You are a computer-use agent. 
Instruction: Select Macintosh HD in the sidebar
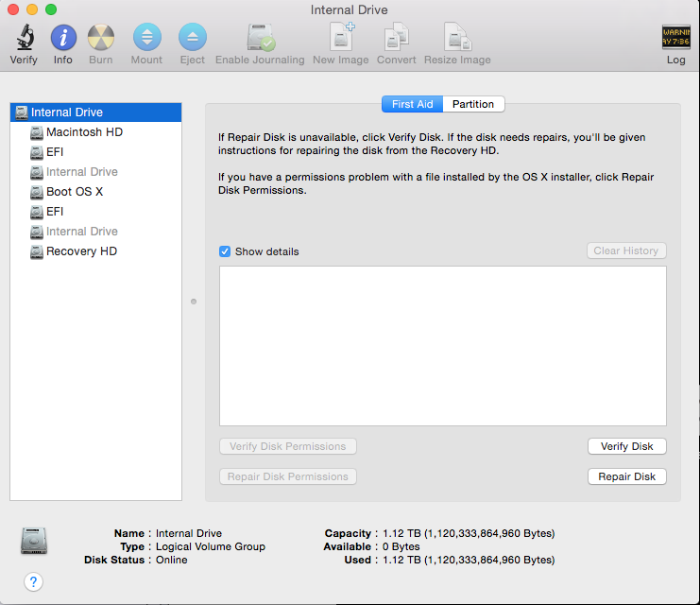pos(95,132)
